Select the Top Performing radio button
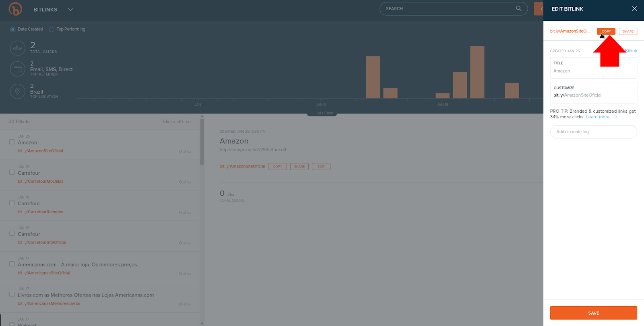Viewport: 644px width, 326px height. point(52,29)
